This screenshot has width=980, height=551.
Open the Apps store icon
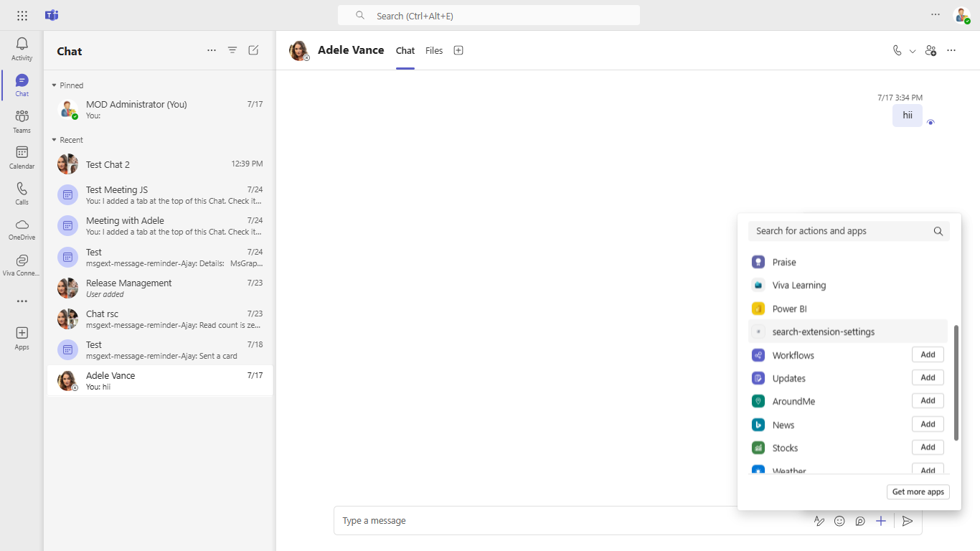click(22, 338)
